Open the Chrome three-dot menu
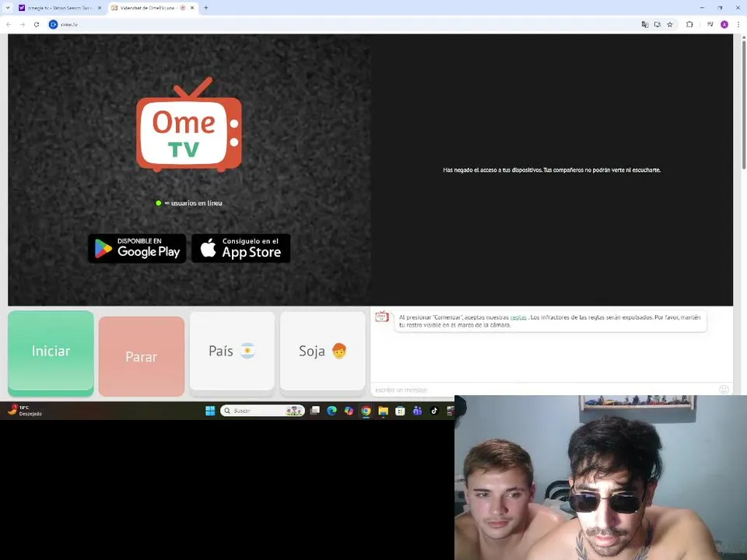Viewport: 747px width, 560px height. pyautogui.click(x=738, y=24)
